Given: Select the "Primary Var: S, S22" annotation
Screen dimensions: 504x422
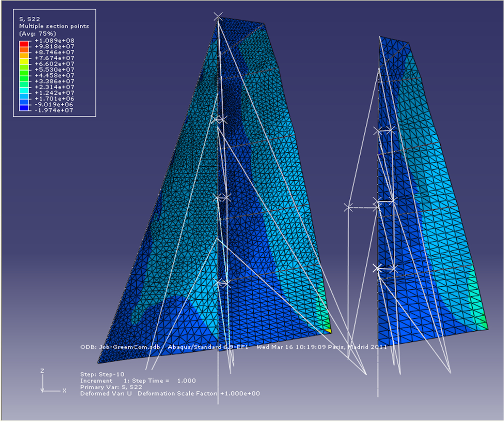Looking at the screenshot, I should click(111, 387).
